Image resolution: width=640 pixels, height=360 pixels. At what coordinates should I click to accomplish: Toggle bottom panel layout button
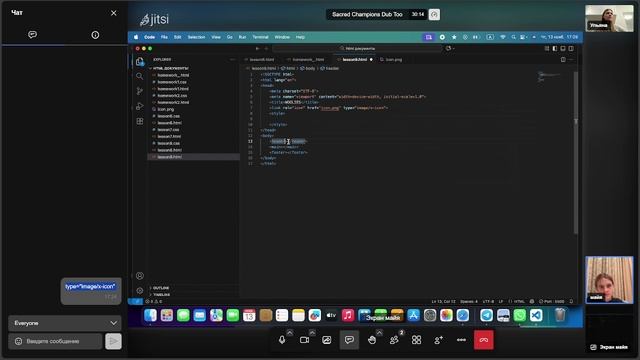(x=563, y=49)
